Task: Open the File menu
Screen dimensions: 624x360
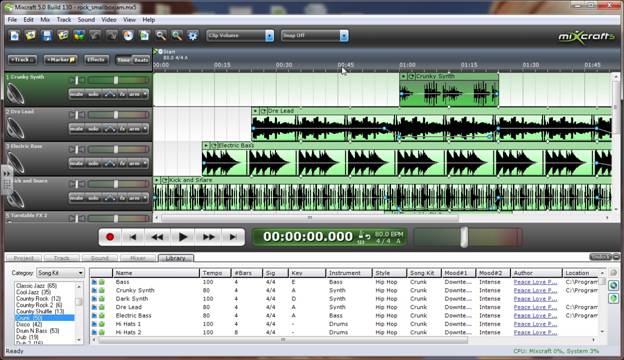Action: [12, 19]
